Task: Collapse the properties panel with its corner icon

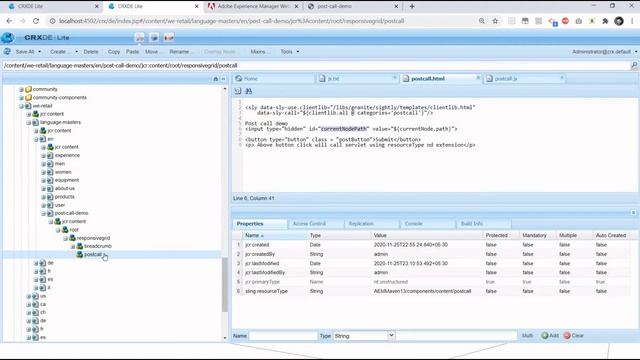Action: click(x=633, y=213)
